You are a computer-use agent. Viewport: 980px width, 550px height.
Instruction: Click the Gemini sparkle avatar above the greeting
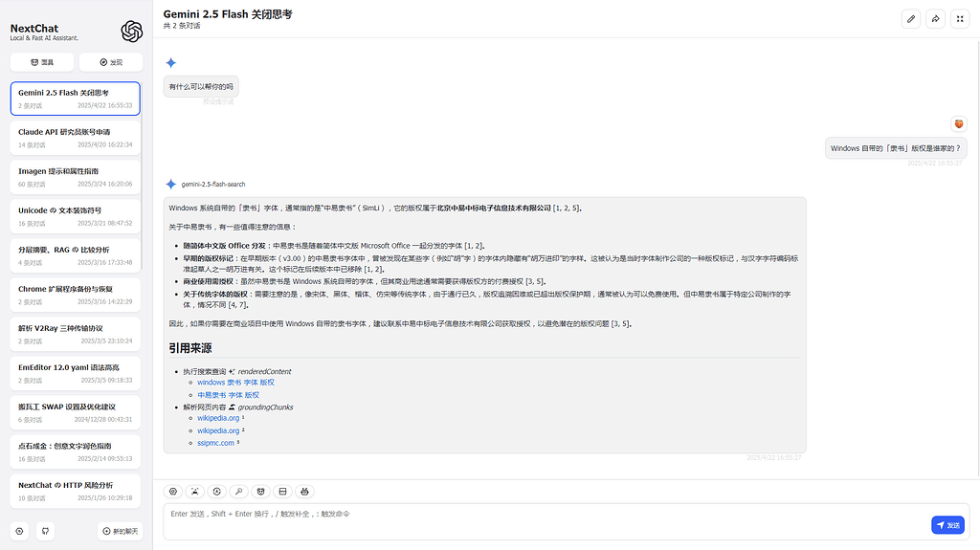pos(170,62)
